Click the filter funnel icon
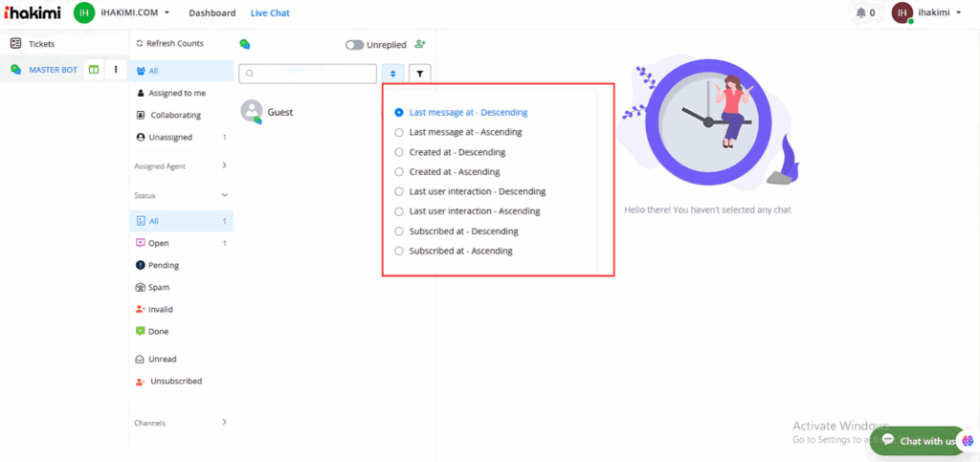This screenshot has height=462, width=980. click(419, 74)
